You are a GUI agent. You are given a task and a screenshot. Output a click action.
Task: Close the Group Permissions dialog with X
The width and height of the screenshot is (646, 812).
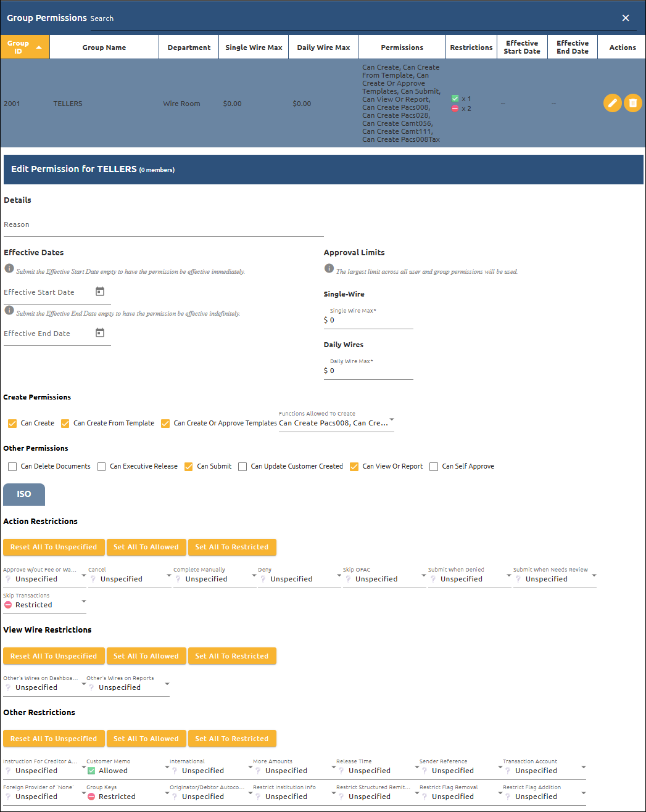pos(626,18)
